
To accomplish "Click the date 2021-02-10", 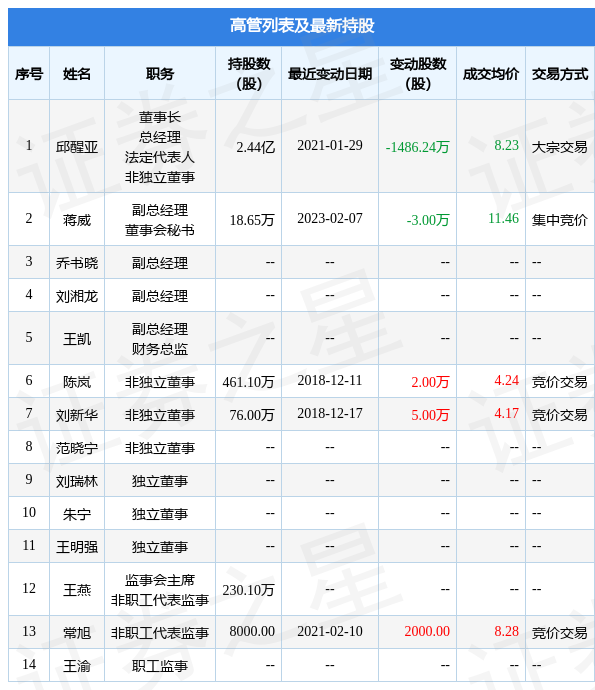I will (330, 631).
